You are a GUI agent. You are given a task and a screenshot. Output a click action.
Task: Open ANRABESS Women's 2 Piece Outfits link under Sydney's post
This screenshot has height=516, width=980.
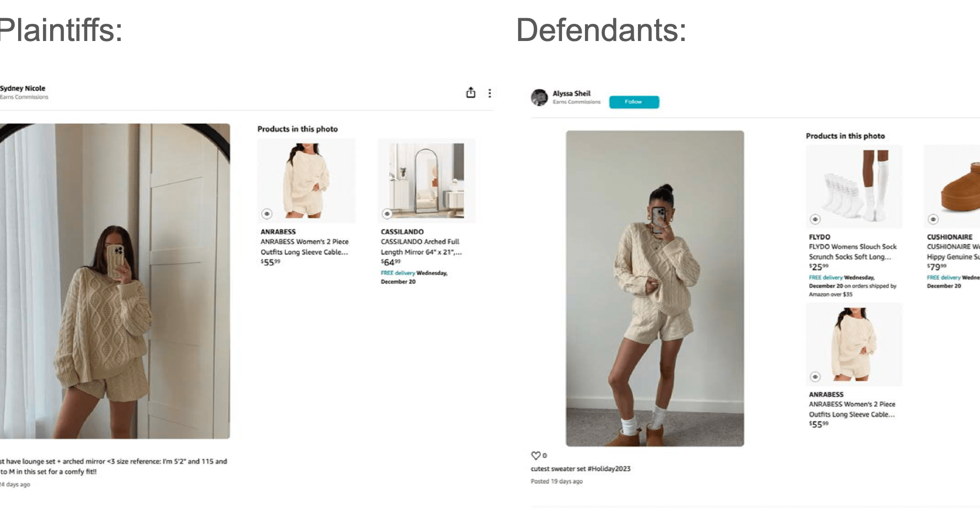(x=304, y=247)
